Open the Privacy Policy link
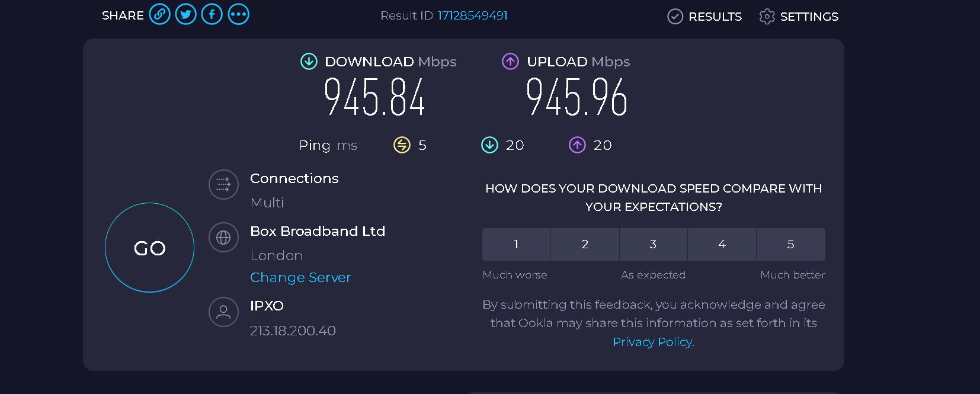Viewport: 980px width, 394px height. 652,342
